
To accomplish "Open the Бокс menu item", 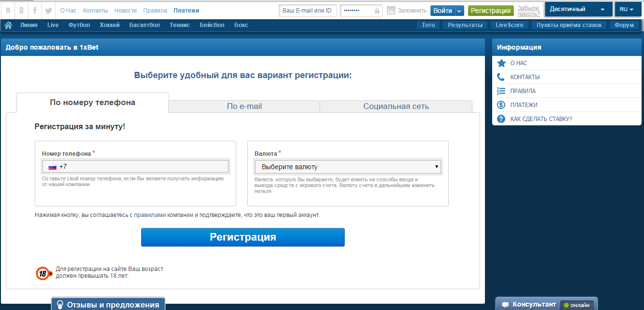I will pos(241,25).
